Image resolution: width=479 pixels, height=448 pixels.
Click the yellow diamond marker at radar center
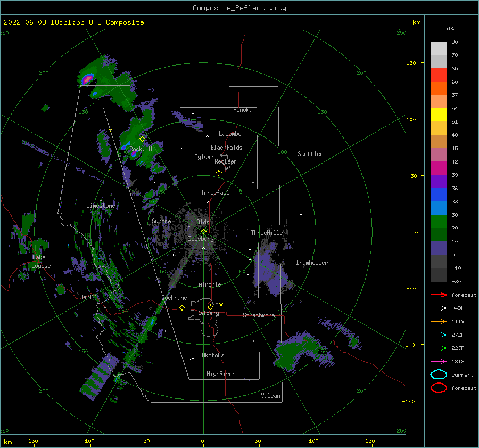pos(203,232)
